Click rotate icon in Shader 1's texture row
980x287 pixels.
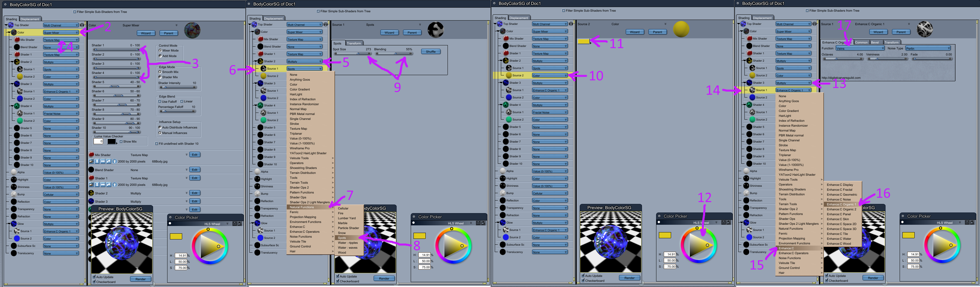[x=108, y=185]
